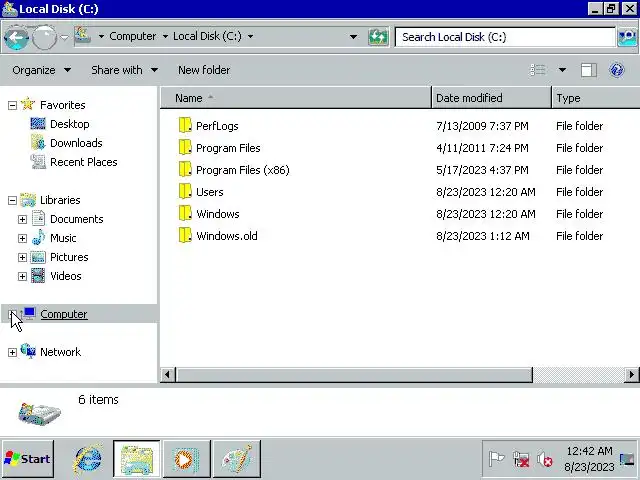Screen dimensions: 640x480
Task: Open Recent Places under Favorites
Action: click(x=84, y=162)
